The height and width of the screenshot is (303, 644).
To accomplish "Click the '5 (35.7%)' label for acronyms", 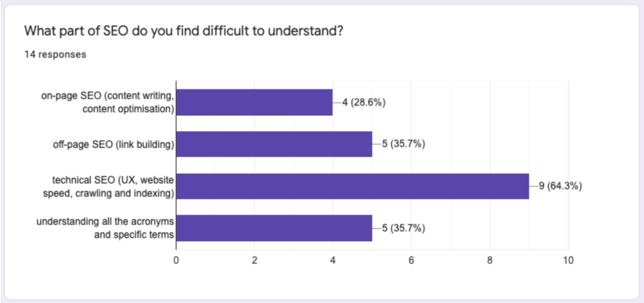I will pos(403,228).
